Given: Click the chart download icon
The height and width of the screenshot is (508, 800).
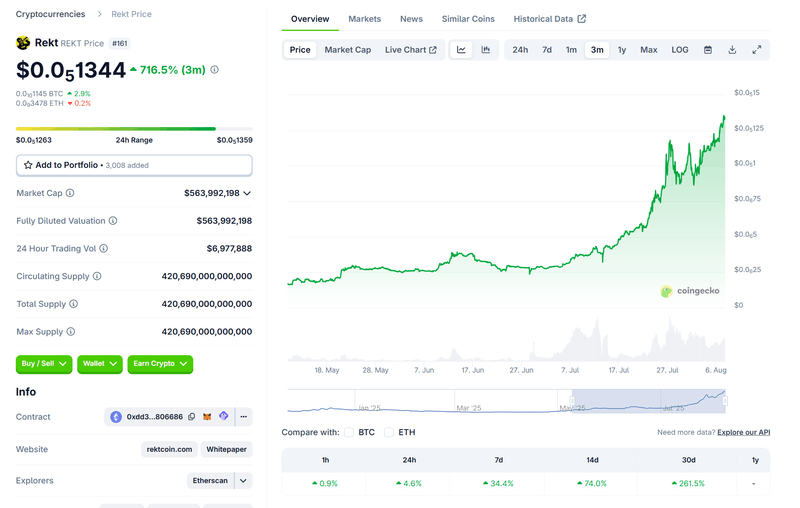Looking at the screenshot, I should pos(732,50).
